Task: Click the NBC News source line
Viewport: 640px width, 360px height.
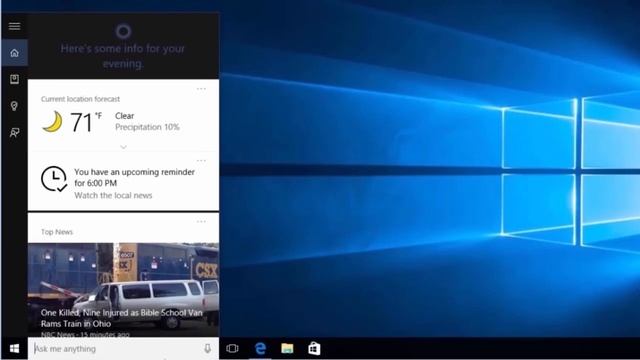Action: tap(85, 334)
